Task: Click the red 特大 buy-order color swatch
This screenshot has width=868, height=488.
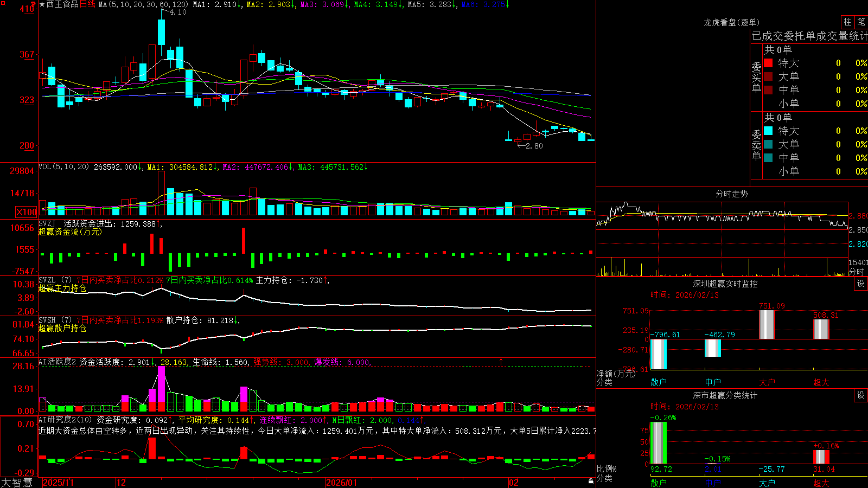Action: (768, 63)
